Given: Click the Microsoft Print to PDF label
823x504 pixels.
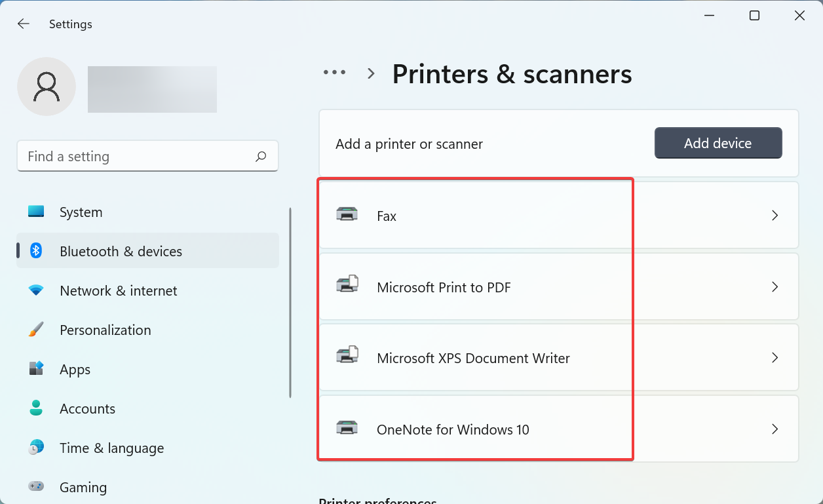Looking at the screenshot, I should [444, 287].
